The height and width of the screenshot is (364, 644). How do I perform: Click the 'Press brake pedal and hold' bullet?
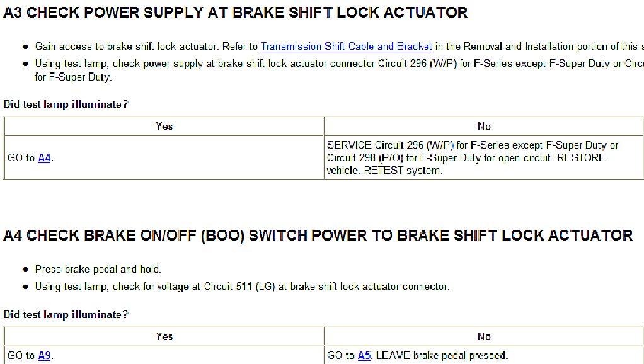tap(98, 270)
